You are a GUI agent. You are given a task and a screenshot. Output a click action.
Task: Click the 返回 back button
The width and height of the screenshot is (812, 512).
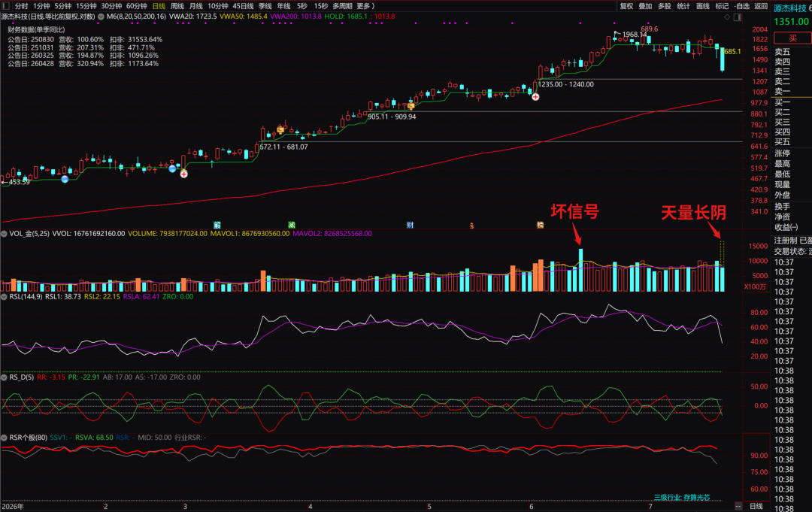[x=761, y=6]
